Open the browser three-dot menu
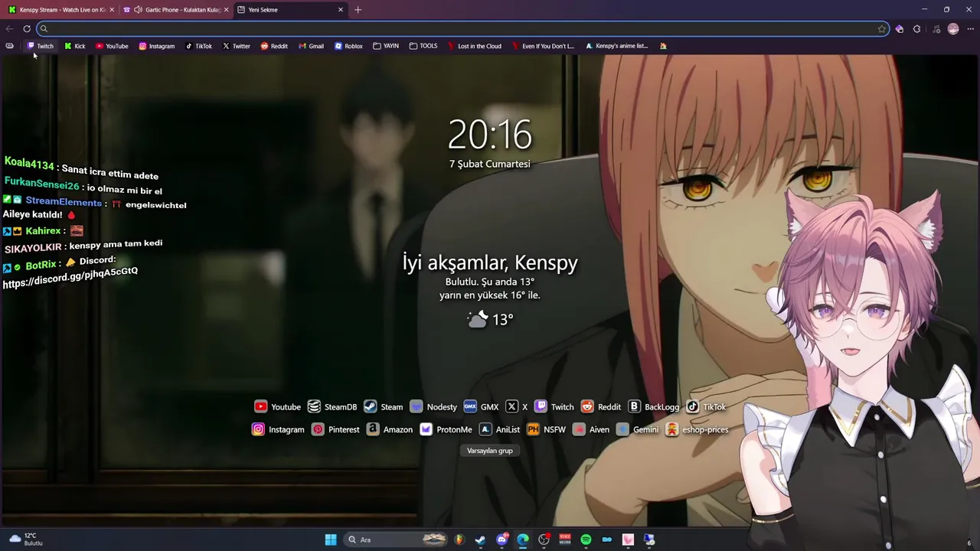This screenshot has height=551, width=980. 971,29
